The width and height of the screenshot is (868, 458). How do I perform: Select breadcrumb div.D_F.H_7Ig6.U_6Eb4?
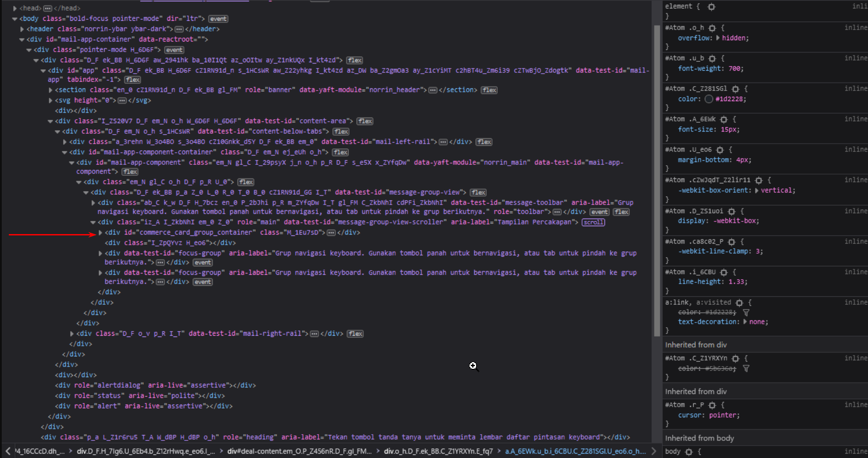[146, 451]
